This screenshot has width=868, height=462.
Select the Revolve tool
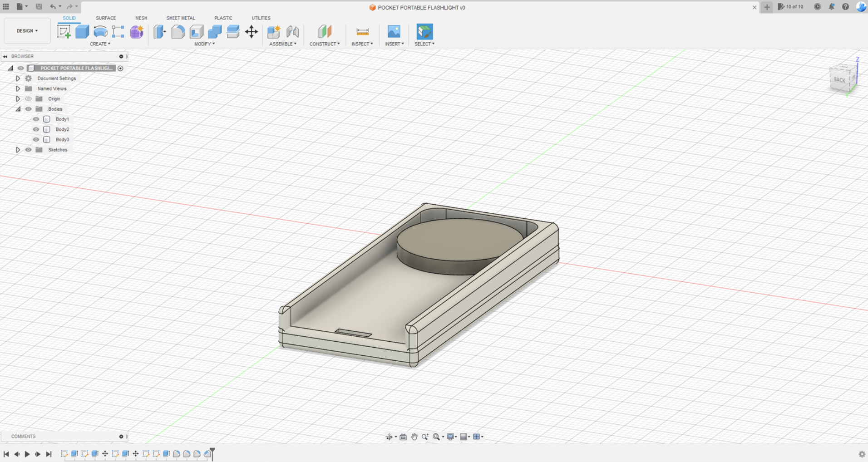pyautogui.click(x=100, y=32)
